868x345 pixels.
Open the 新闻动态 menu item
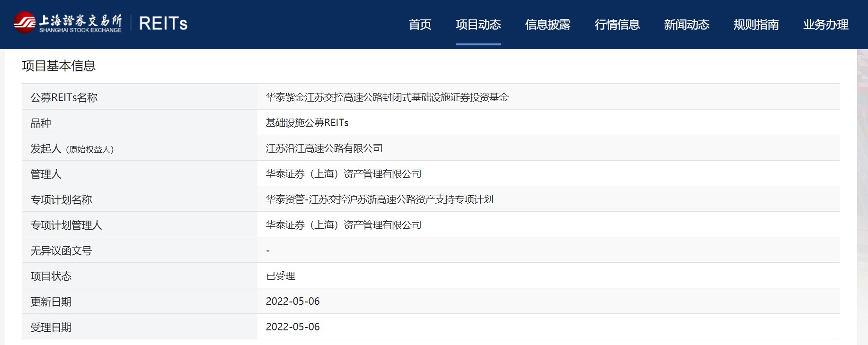687,25
